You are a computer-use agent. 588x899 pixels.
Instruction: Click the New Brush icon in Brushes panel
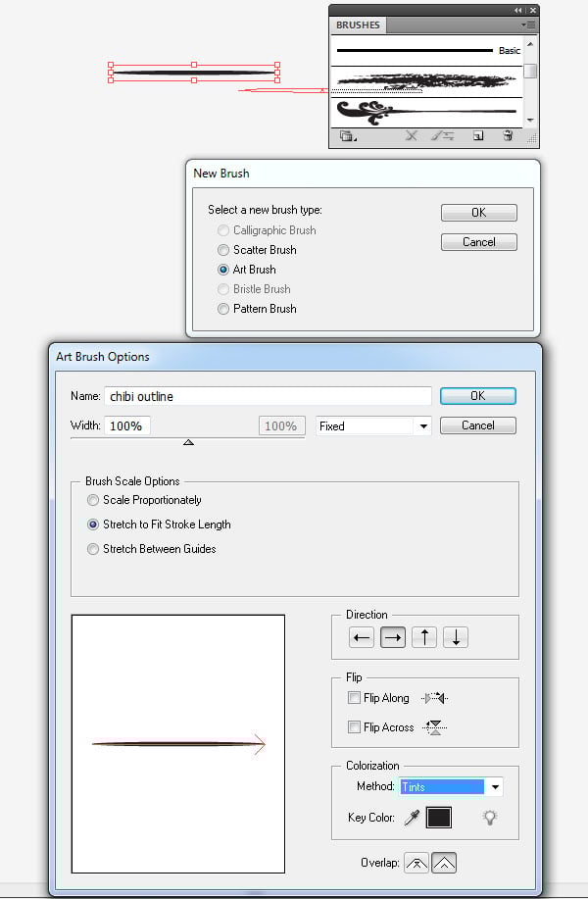click(x=478, y=136)
